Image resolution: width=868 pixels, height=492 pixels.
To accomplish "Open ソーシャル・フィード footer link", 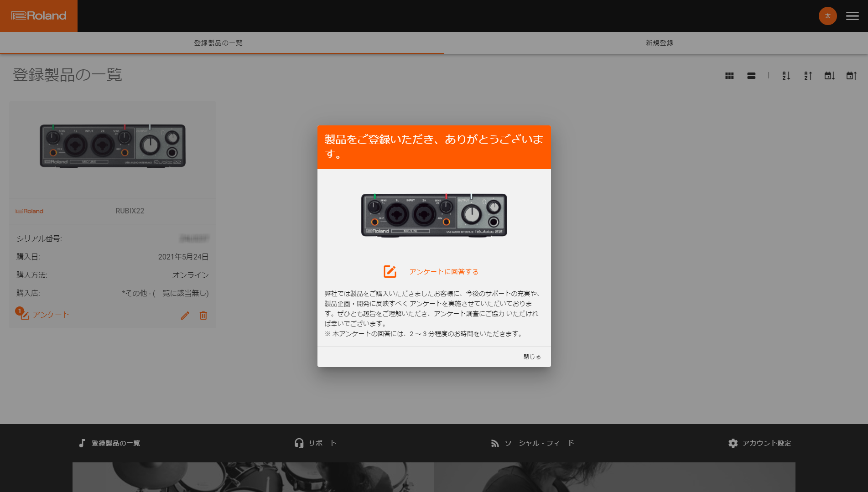I will click(x=539, y=443).
